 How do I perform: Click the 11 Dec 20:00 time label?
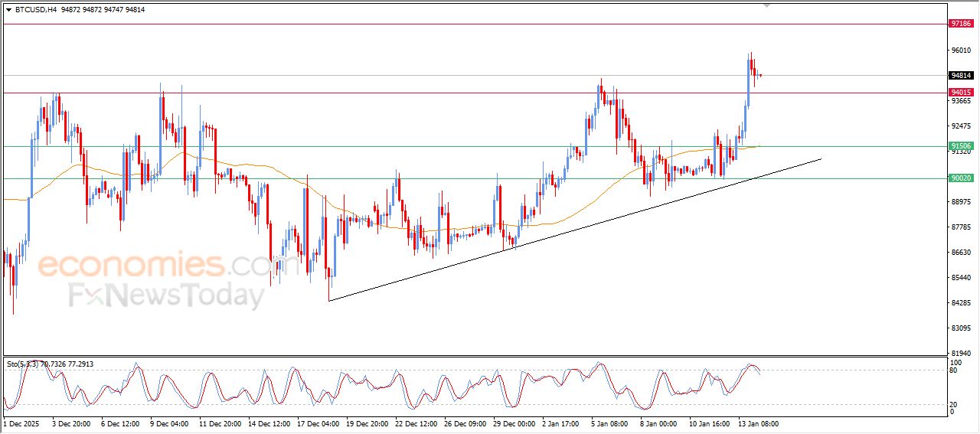coord(220,423)
